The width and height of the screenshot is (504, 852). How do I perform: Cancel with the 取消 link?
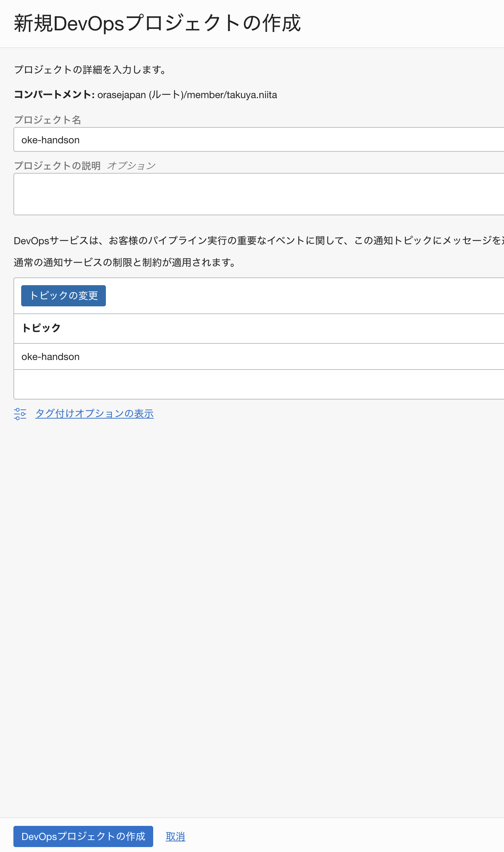tap(175, 836)
